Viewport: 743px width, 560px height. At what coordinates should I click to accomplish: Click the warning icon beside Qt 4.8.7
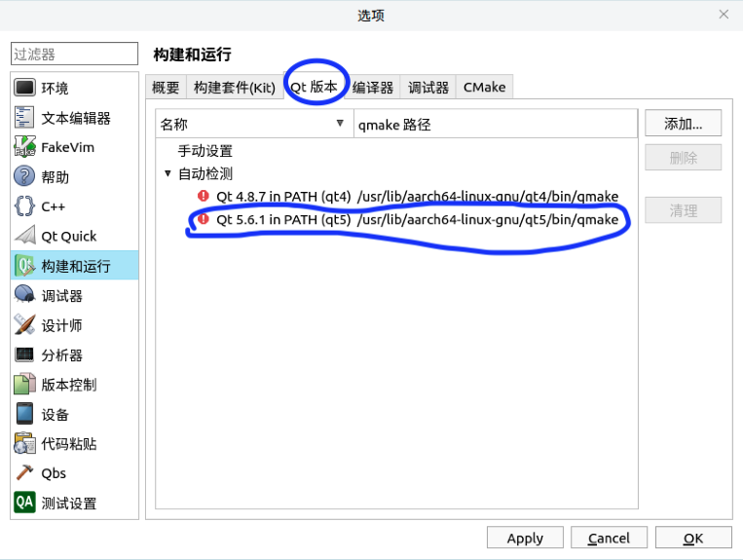[204, 196]
